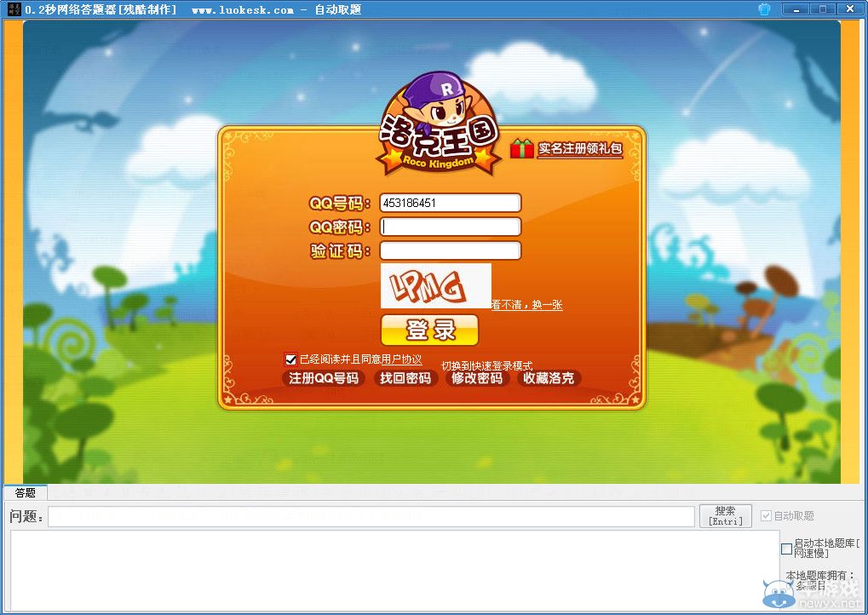The width and height of the screenshot is (868, 615).
Task: Click the QQ号码 input field
Action: (x=450, y=203)
